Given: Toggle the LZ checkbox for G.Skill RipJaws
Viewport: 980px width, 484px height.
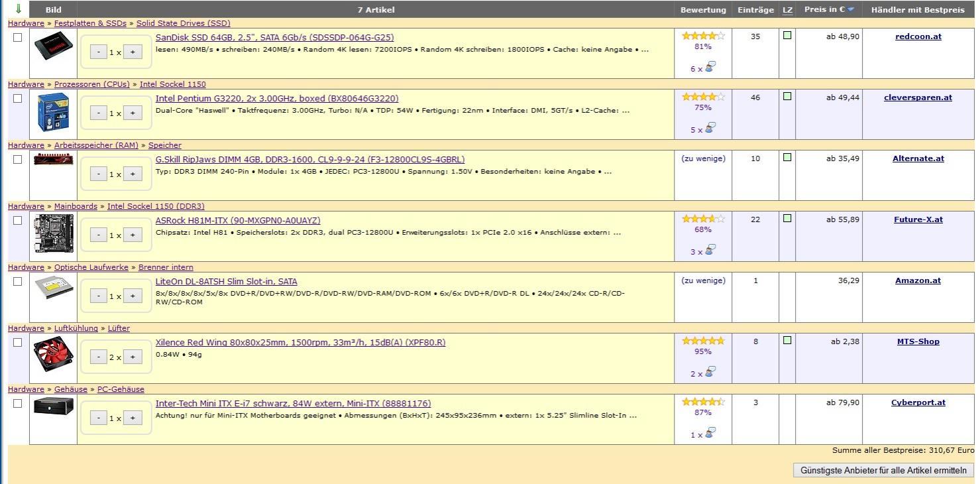Looking at the screenshot, I should pyautogui.click(x=787, y=157).
